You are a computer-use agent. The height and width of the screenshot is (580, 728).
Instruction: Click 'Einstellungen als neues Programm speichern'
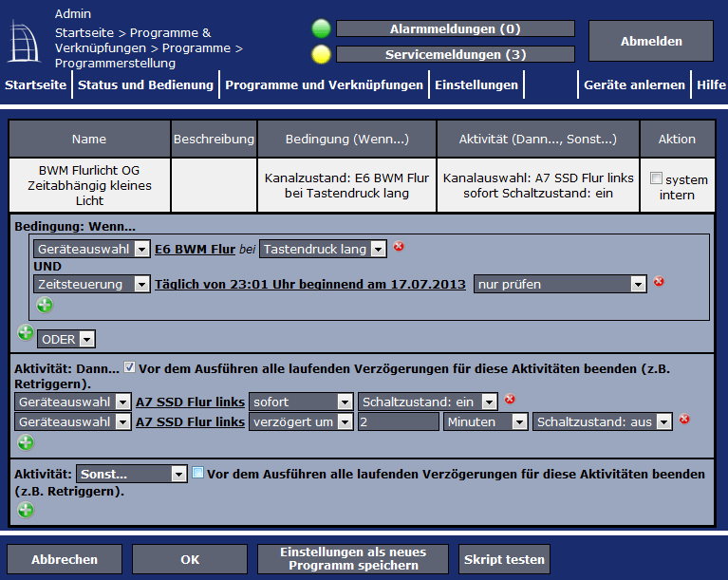coord(353,559)
